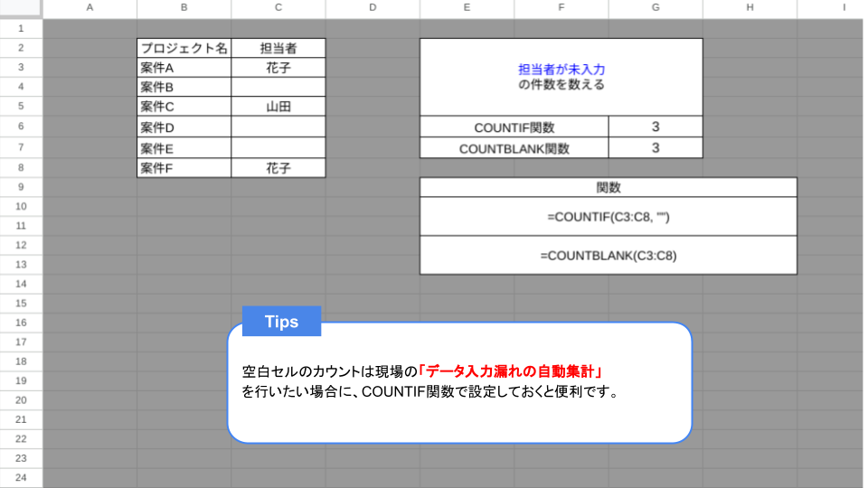Click the select-all corner box
This screenshot has width=868, height=488.
21,8
